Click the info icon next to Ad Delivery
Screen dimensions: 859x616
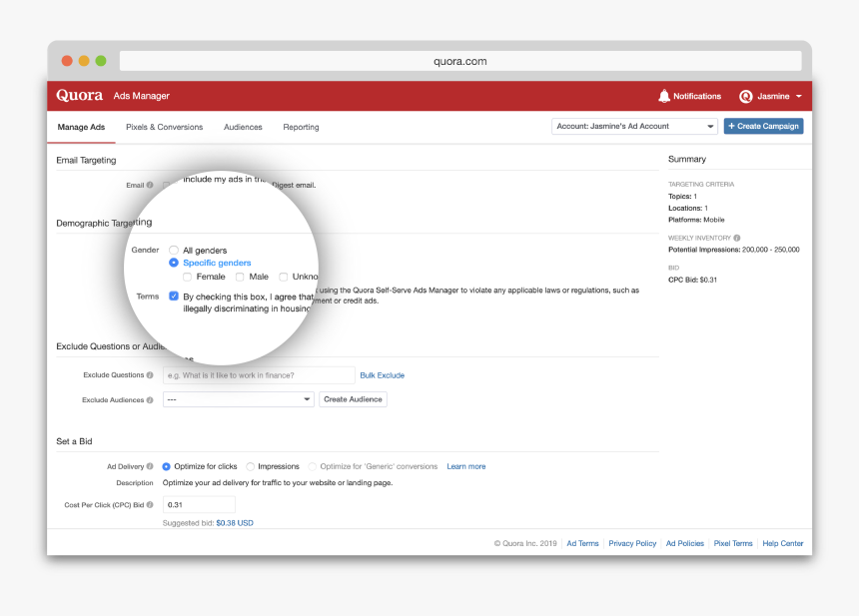click(x=150, y=466)
